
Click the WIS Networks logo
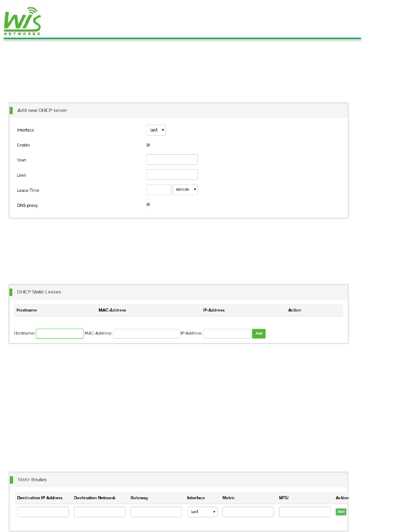click(x=23, y=21)
